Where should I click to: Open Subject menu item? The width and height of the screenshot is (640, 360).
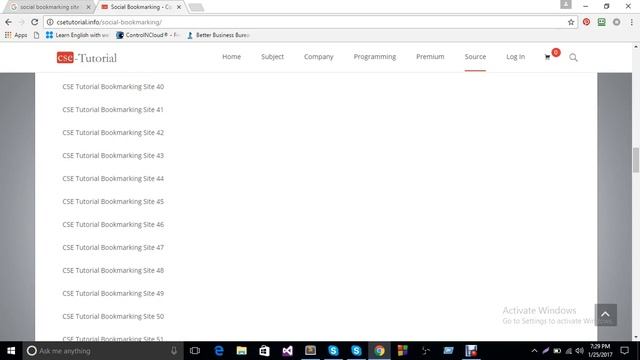(x=272, y=57)
